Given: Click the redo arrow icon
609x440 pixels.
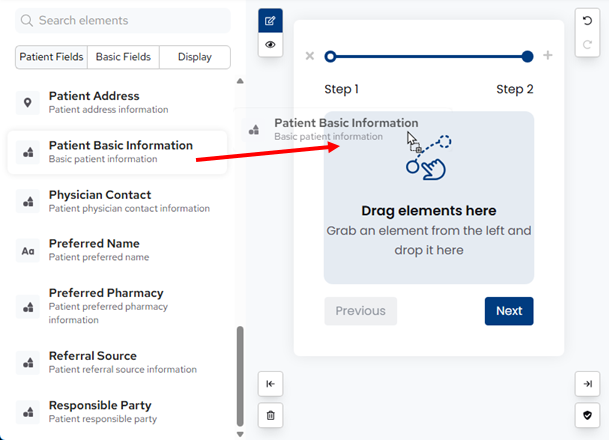Looking at the screenshot, I should click(587, 45).
